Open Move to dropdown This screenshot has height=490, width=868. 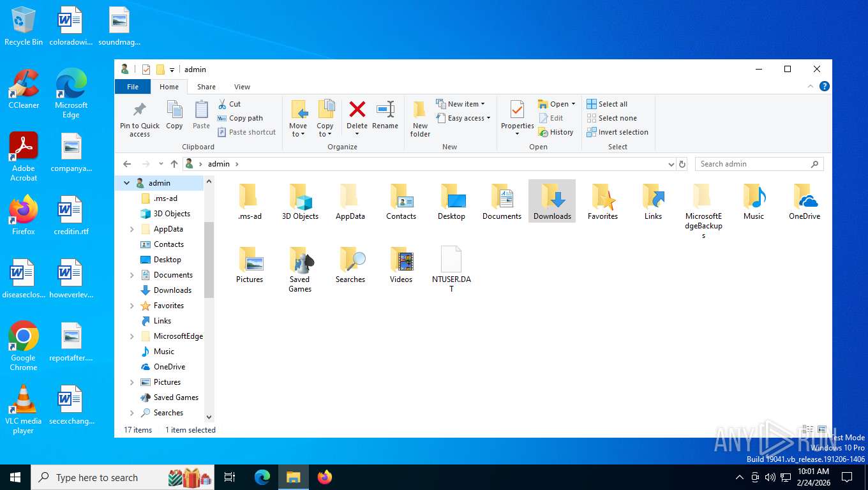click(298, 130)
